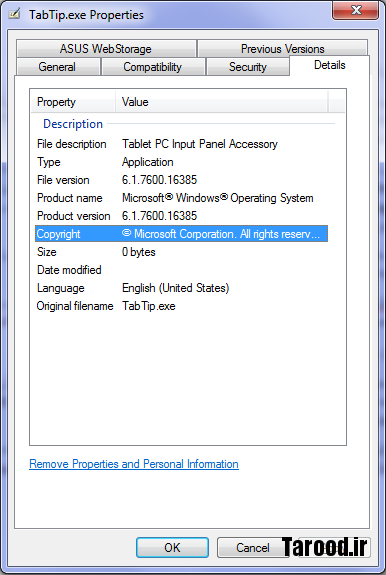Viewport: 386px width, 575px height.
Task: Click the Application type value
Action: pos(148,162)
